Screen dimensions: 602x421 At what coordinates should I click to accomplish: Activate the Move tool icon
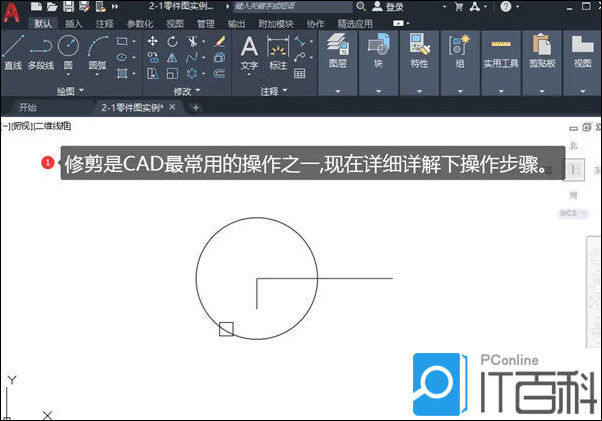153,41
